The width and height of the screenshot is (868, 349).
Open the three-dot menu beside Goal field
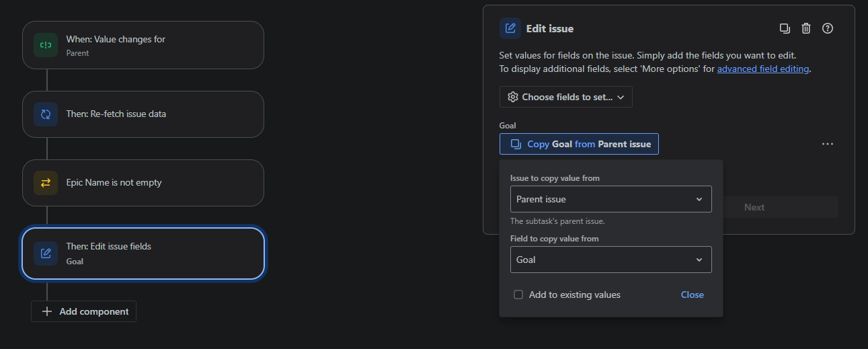pos(828,144)
